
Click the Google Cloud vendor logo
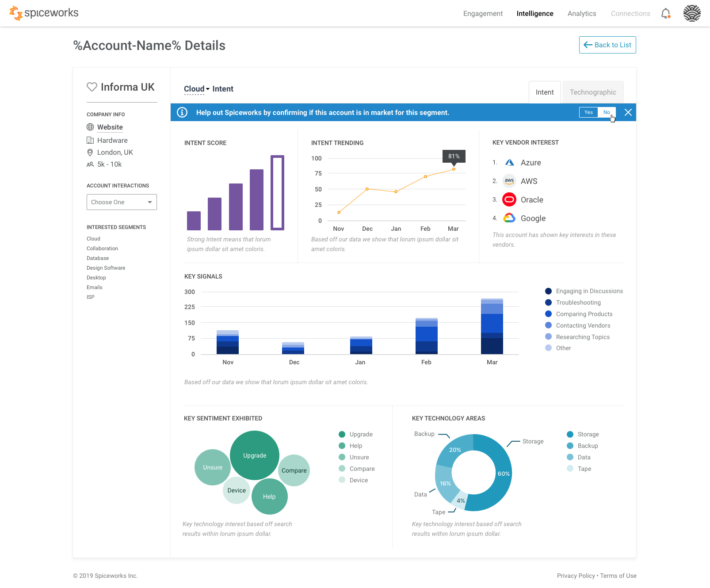coord(509,218)
